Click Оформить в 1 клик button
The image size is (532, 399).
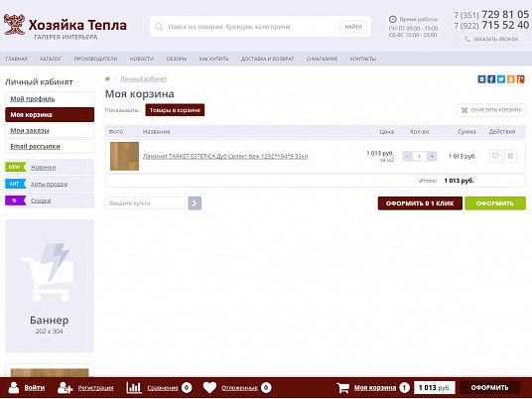pyautogui.click(x=420, y=203)
